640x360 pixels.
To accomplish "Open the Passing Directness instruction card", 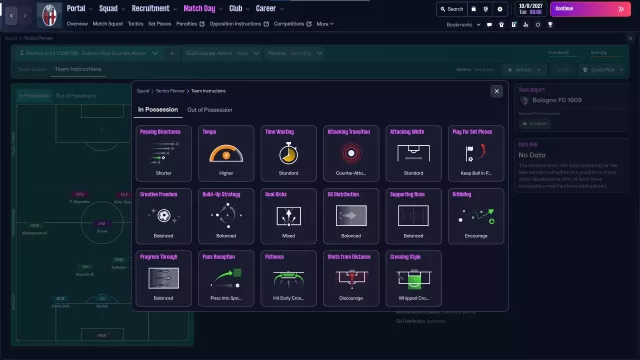I will [163, 153].
